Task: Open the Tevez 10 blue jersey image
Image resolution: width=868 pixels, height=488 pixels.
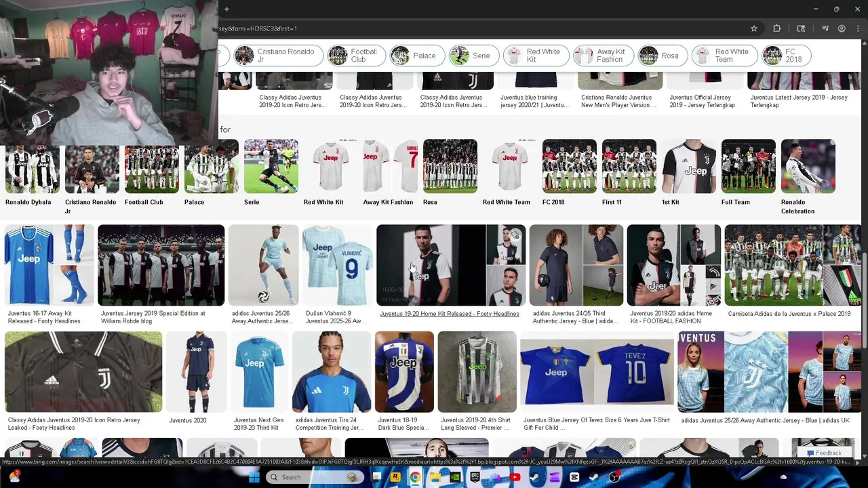Action: [x=597, y=371]
